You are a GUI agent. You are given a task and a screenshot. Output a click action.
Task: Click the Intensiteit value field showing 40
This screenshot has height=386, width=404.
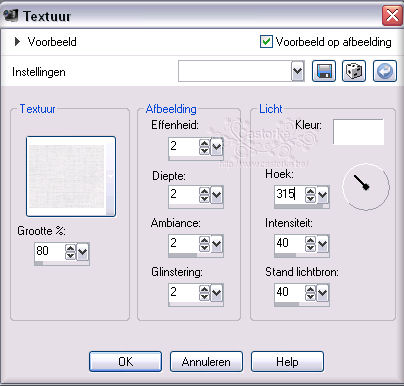[x=290, y=244]
